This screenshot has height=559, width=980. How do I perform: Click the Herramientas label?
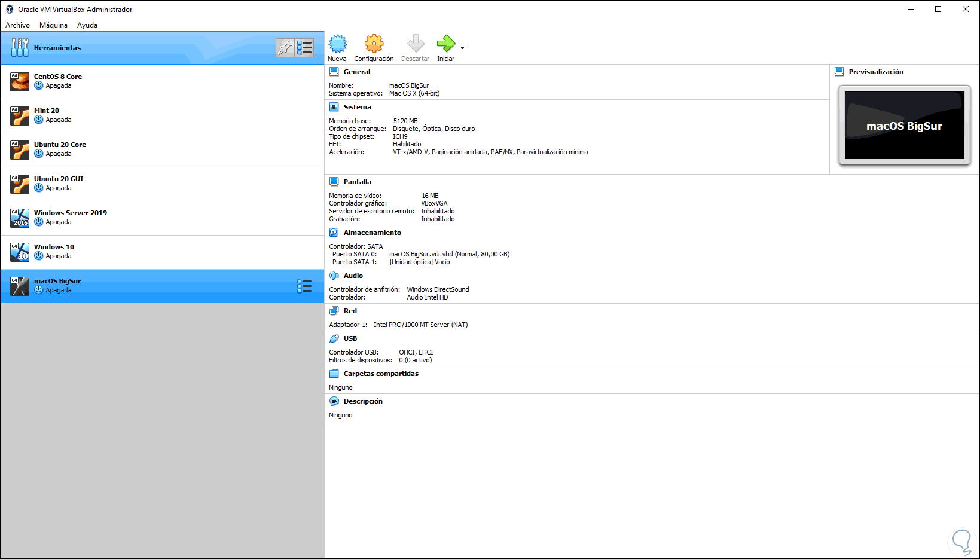[57, 48]
